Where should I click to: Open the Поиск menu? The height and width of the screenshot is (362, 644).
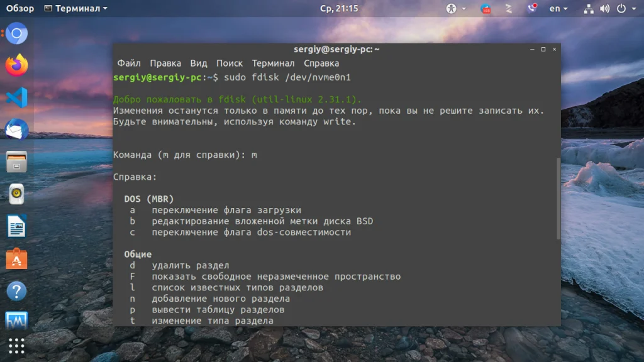(230, 63)
